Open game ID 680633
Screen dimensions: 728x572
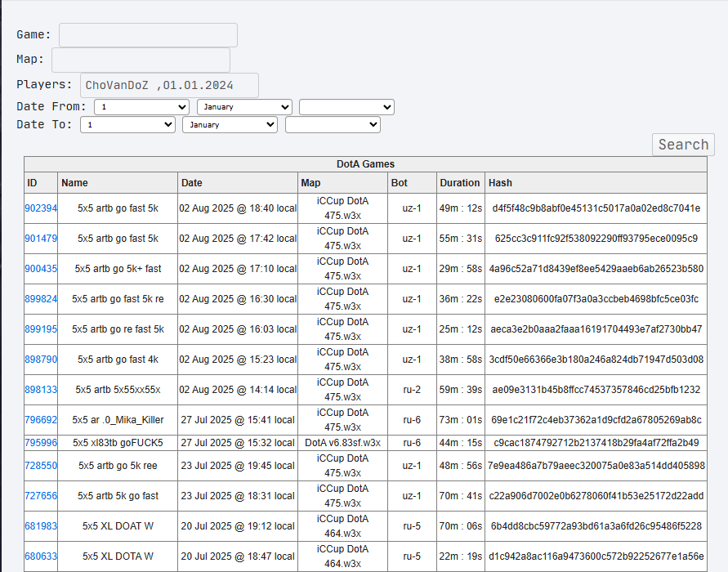[41, 556]
